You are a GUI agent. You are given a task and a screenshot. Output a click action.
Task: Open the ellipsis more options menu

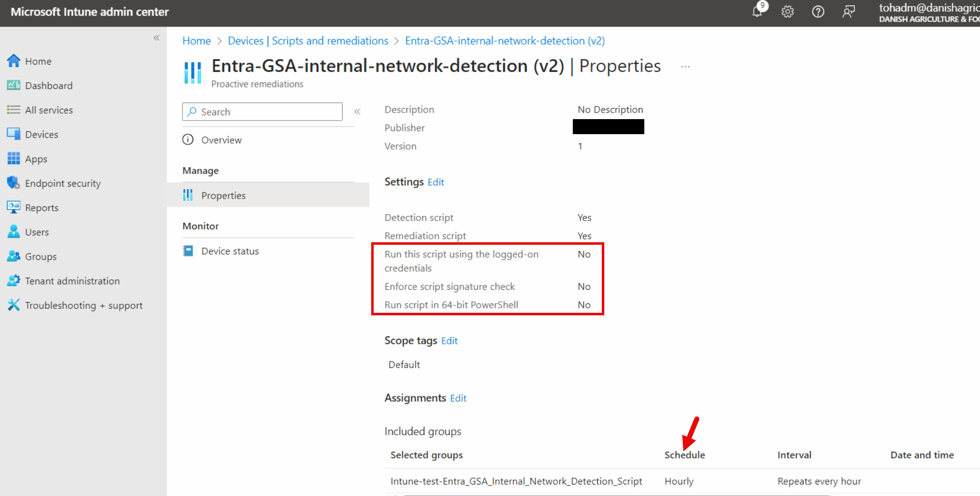point(685,67)
